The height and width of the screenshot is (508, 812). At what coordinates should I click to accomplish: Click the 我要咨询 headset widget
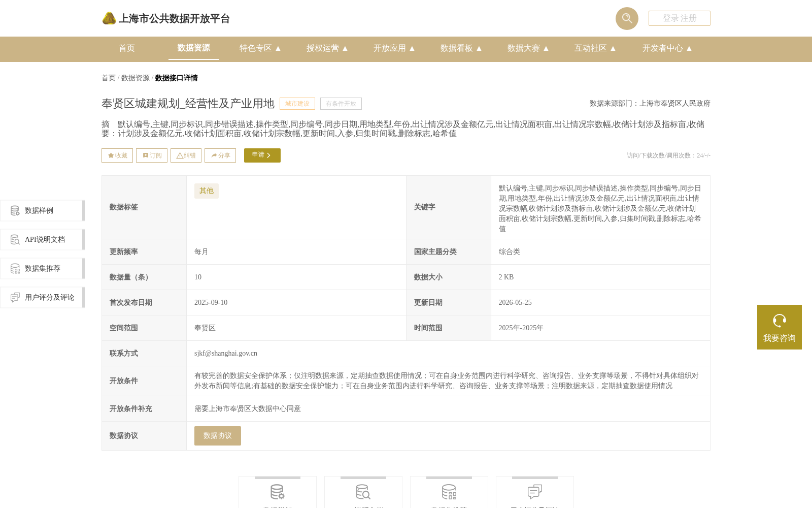tap(780, 327)
